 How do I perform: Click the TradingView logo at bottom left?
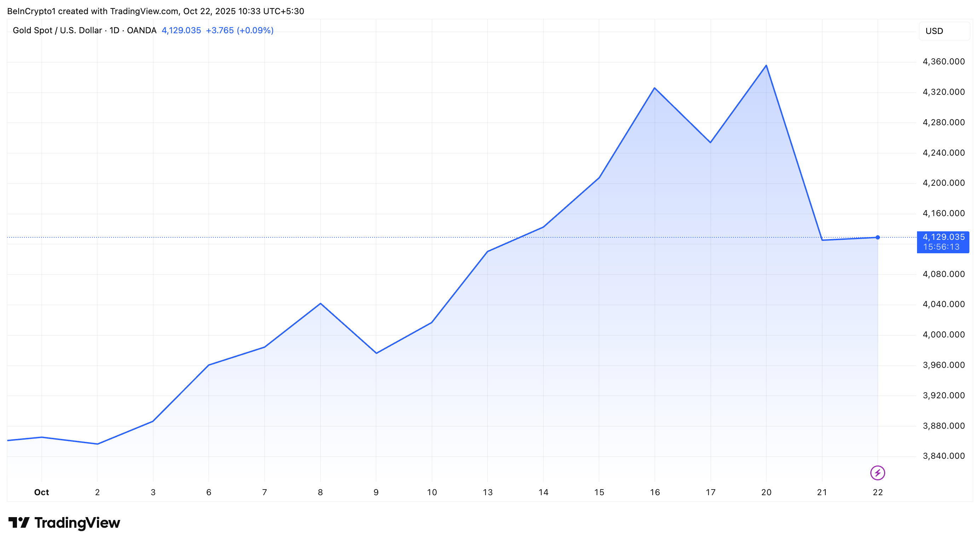click(64, 523)
